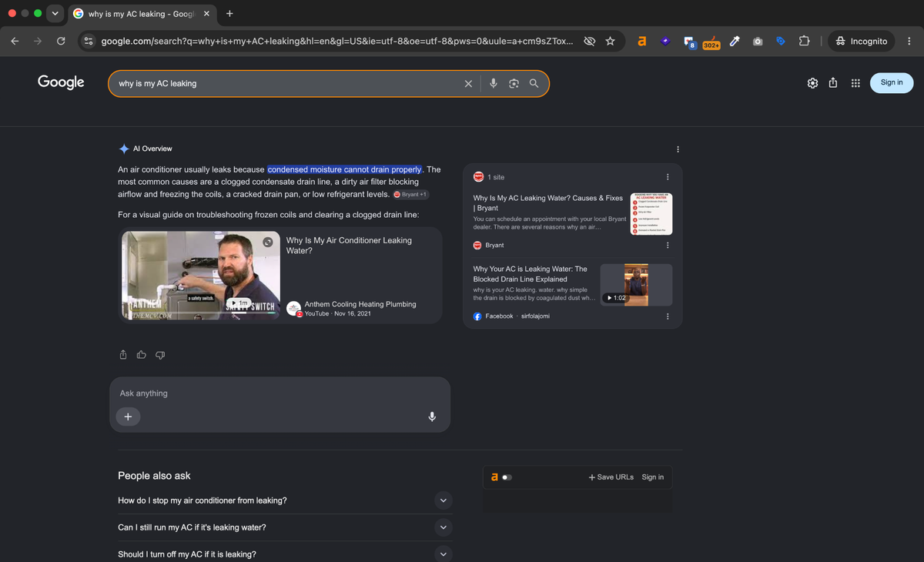Image resolution: width=924 pixels, height=562 pixels.
Task: Start a voice search with the microphone icon
Action: [494, 83]
